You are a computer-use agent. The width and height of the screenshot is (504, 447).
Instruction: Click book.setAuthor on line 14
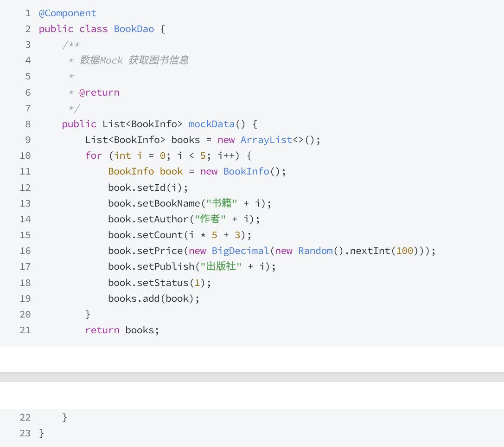pos(148,219)
